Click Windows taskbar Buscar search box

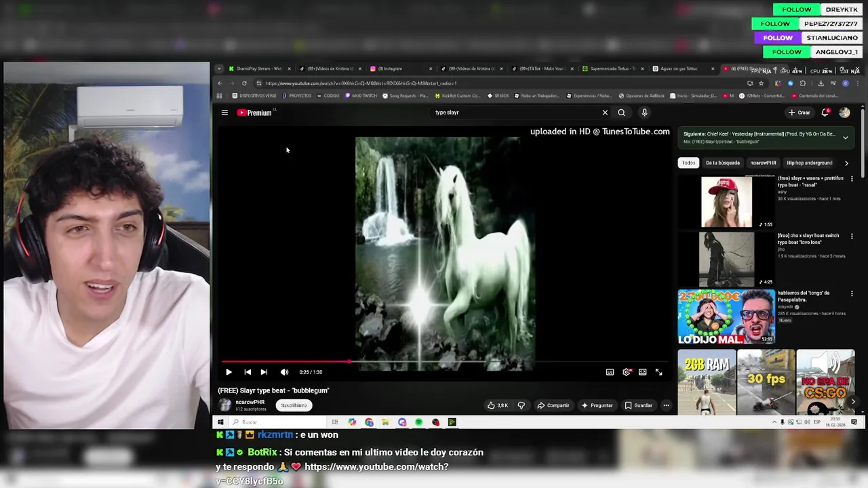[278, 422]
